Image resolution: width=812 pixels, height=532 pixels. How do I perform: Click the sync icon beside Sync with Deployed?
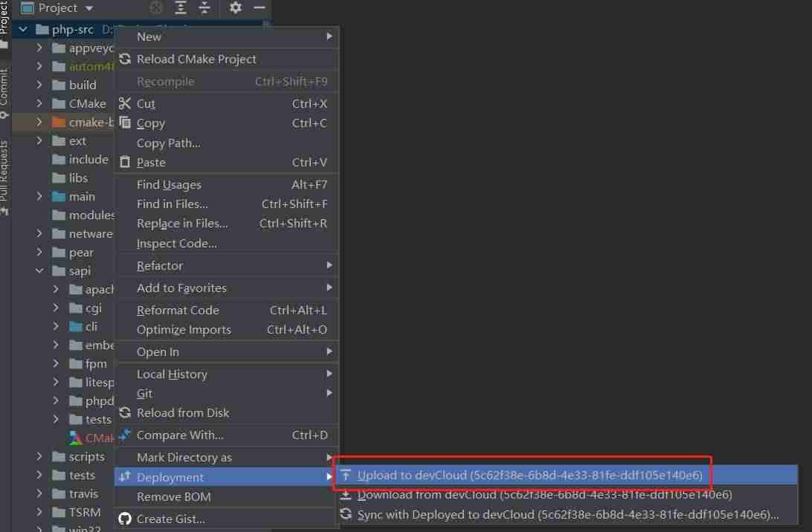coord(346,514)
